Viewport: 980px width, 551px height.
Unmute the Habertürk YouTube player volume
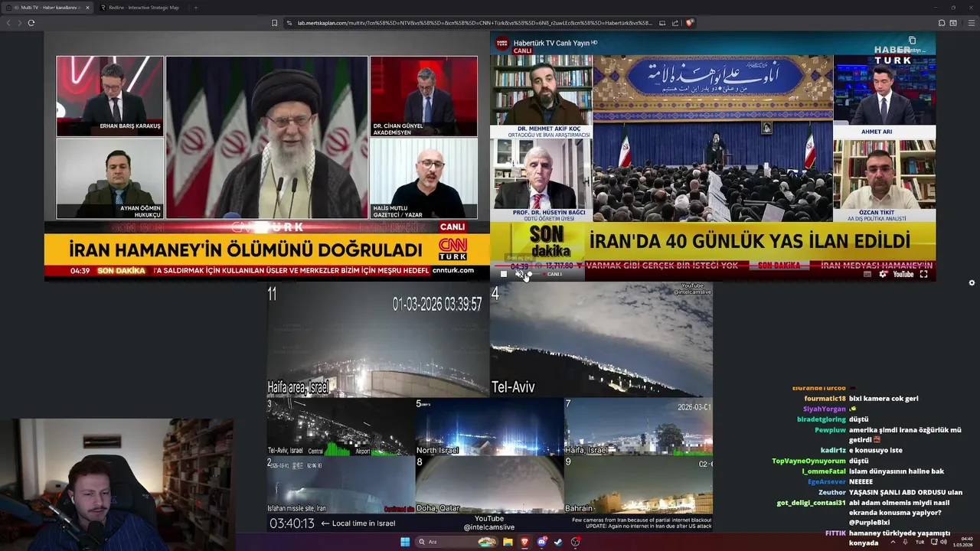pos(518,274)
